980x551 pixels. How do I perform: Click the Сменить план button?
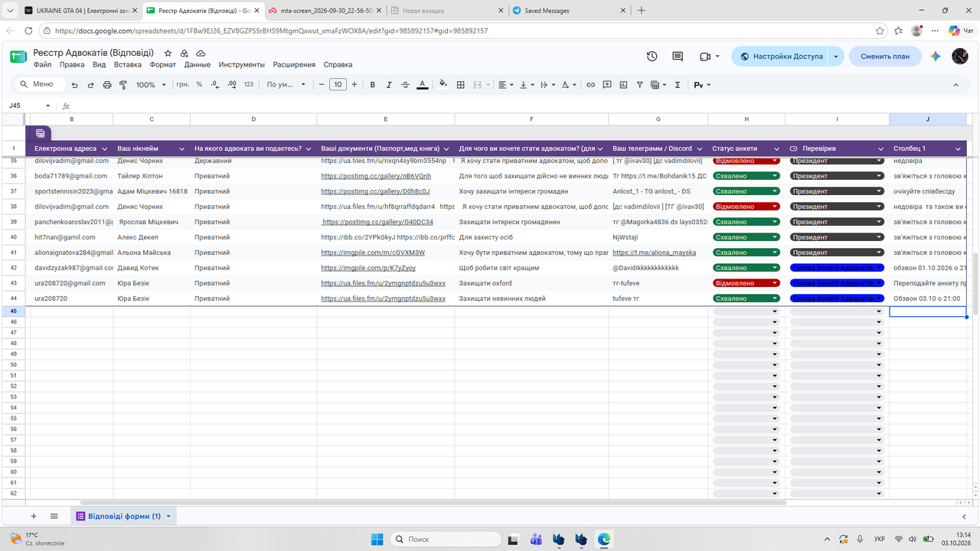tap(885, 57)
